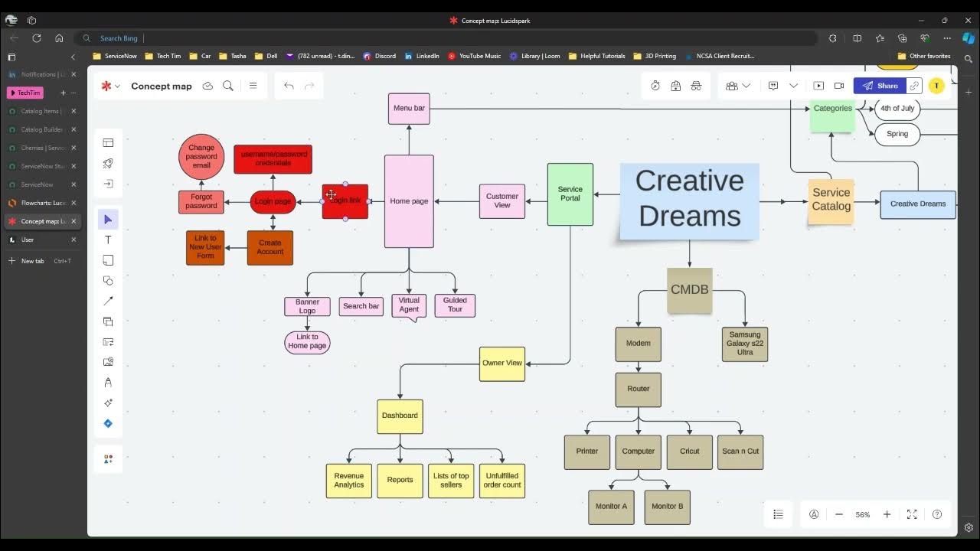Open the shapes tool
Viewport: 980px width, 551px height.
click(108, 281)
